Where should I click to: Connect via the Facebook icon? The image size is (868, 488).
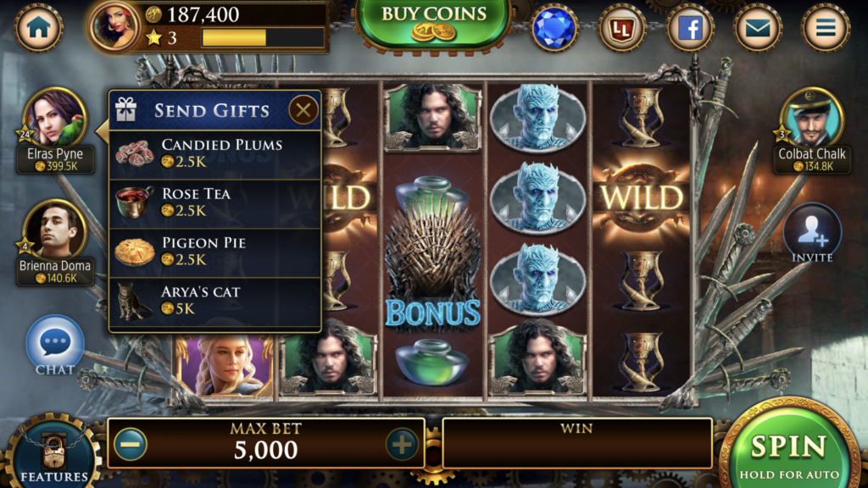[x=690, y=28]
